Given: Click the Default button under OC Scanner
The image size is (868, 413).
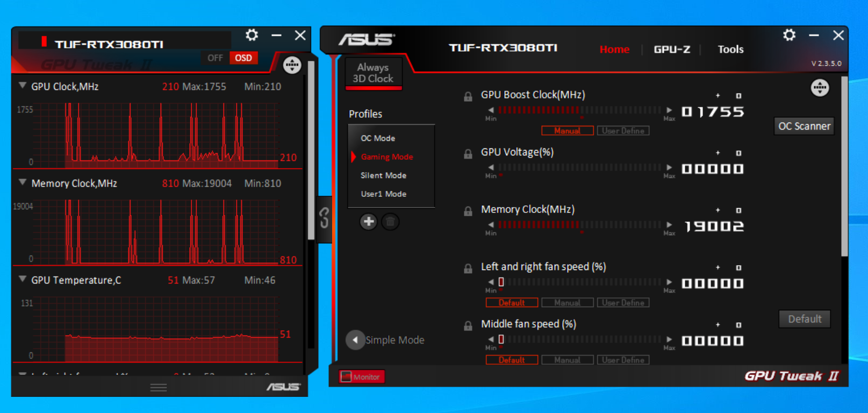Looking at the screenshot, I should coord(805,319).
